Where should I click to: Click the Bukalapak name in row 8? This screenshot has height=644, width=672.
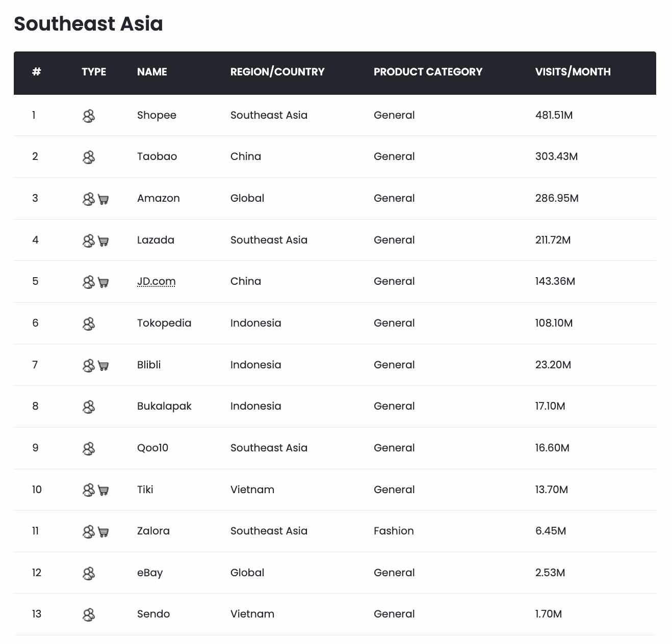(164, 406)
